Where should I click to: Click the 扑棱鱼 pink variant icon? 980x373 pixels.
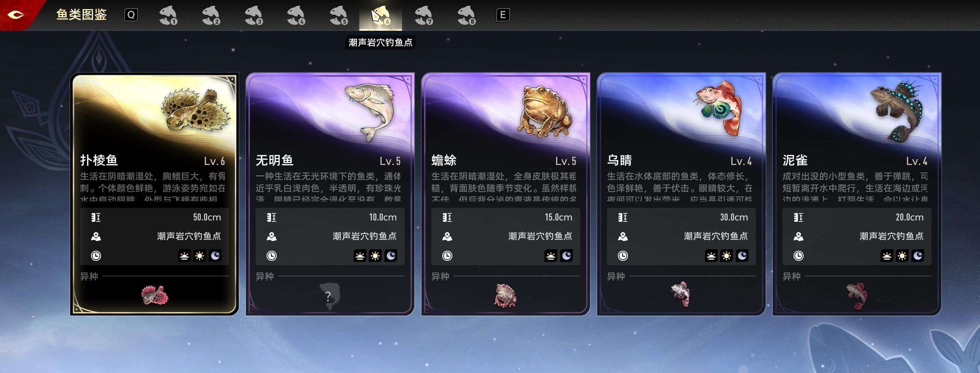pos(155,296)
